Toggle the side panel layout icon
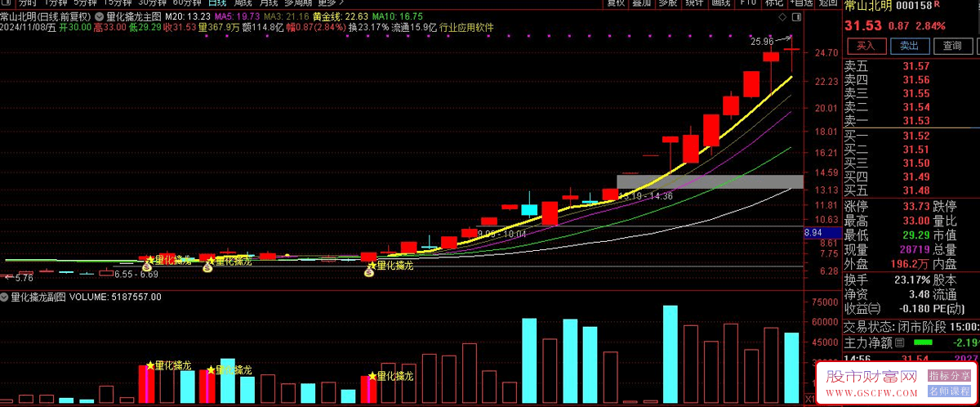 [797, 16]
